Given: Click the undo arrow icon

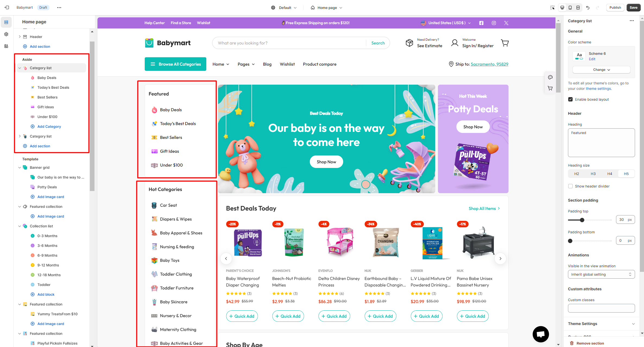Looking at the screenshot, I should [x=588, y=8].
